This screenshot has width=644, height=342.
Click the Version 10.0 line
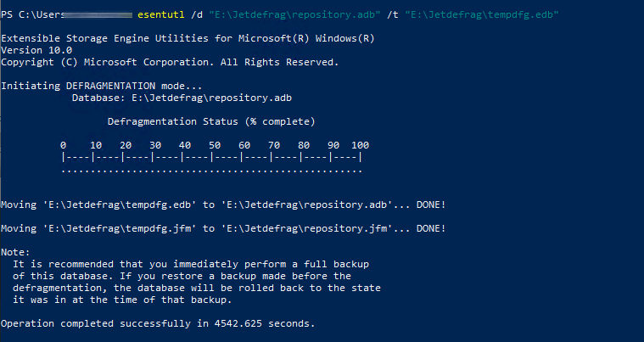click(x=36, y=51)
